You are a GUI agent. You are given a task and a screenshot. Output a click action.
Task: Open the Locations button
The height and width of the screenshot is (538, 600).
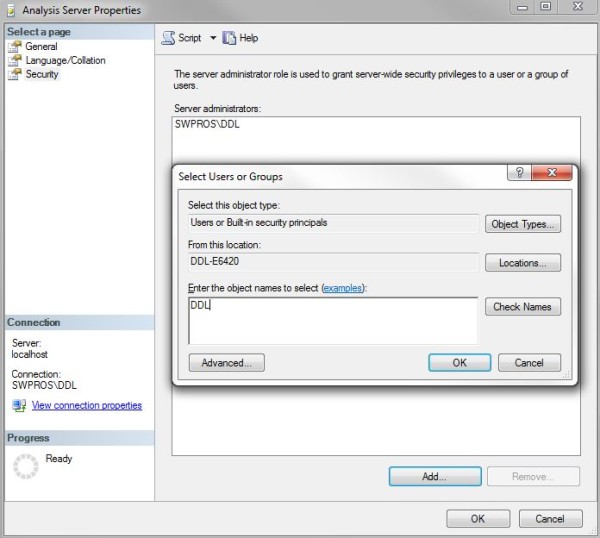click(523, 263)
